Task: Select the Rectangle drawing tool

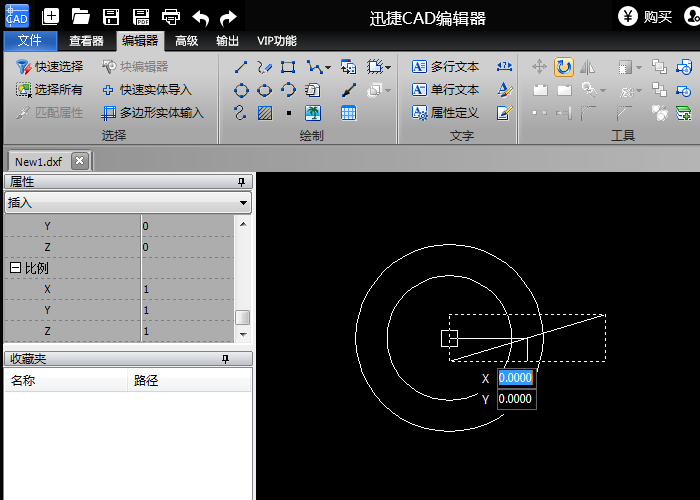Action: (288, 67)
